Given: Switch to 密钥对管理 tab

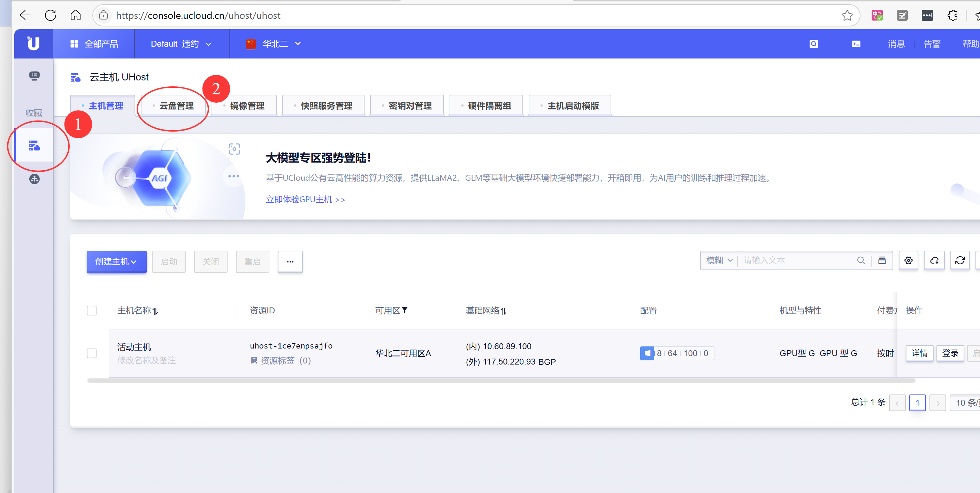Looking at the screenshot, I should [407, 106].
